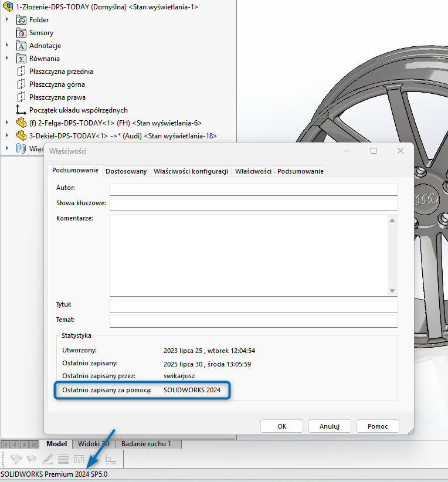Click the Anuluj button

pyautogui.click(x=329, y=426)
